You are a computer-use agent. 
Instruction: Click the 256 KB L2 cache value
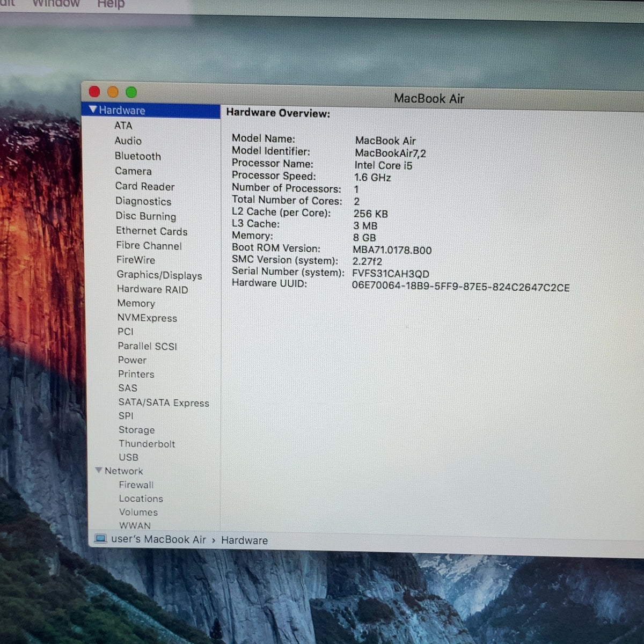pos(370,214)
